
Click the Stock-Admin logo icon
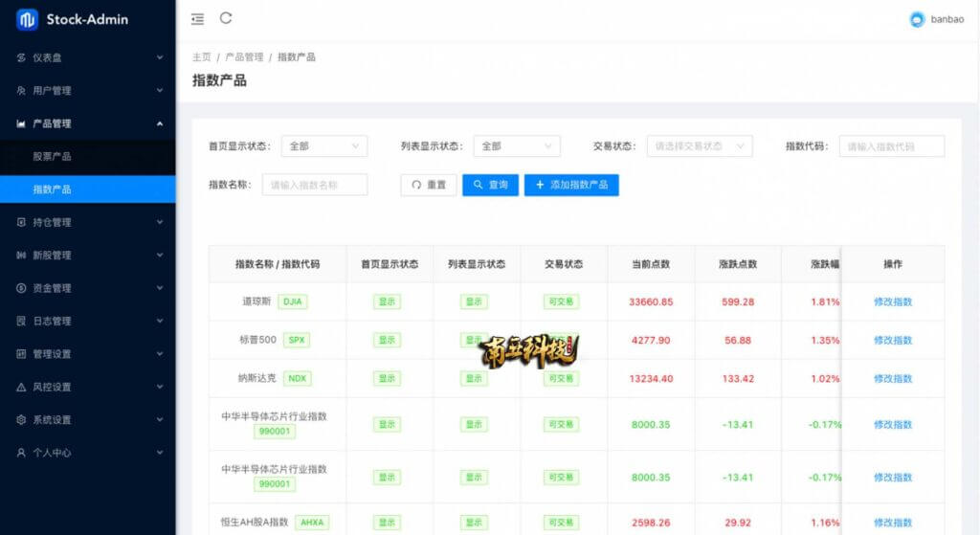[27, 19]
